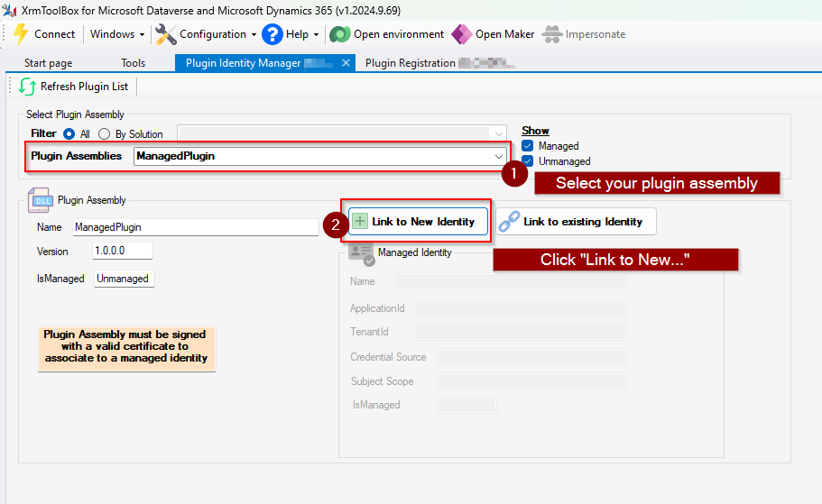Click the Open Maker button
Image resolution: width=822 pixels, height=504 pixels.
[x=494, y=34]
